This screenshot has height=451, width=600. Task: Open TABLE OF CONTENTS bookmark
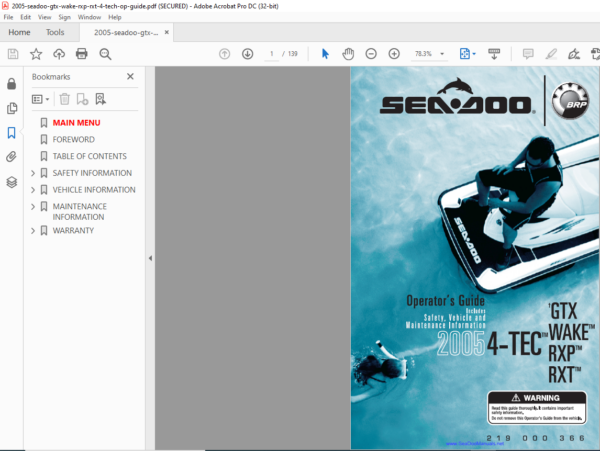click(x=90, y=156)
